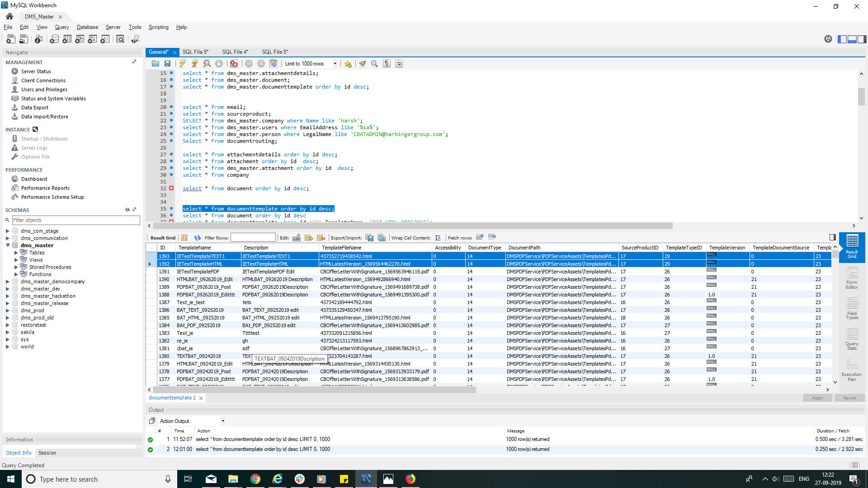Open the Query Stats panel

(x=852, y=339)
